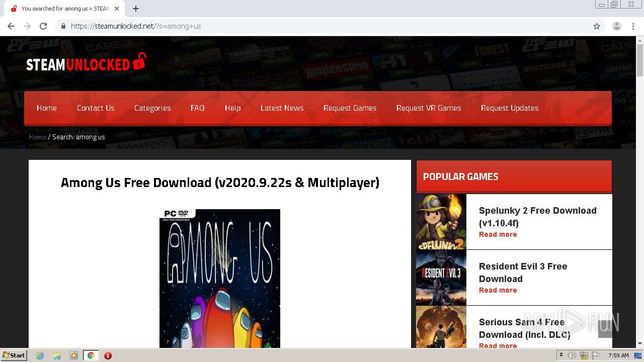The height and width of the screenshot is (362, 644).
Task: Open the Request Updates menu item
Action: click(510, 108)
